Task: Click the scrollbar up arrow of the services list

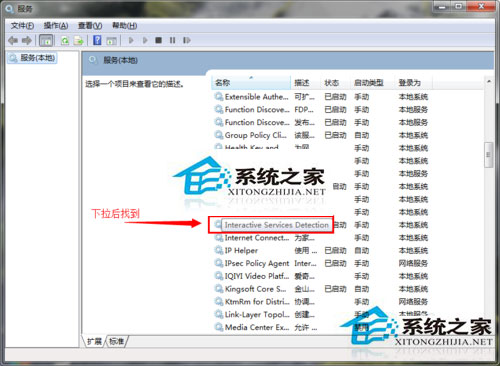Action: point(489,81)
